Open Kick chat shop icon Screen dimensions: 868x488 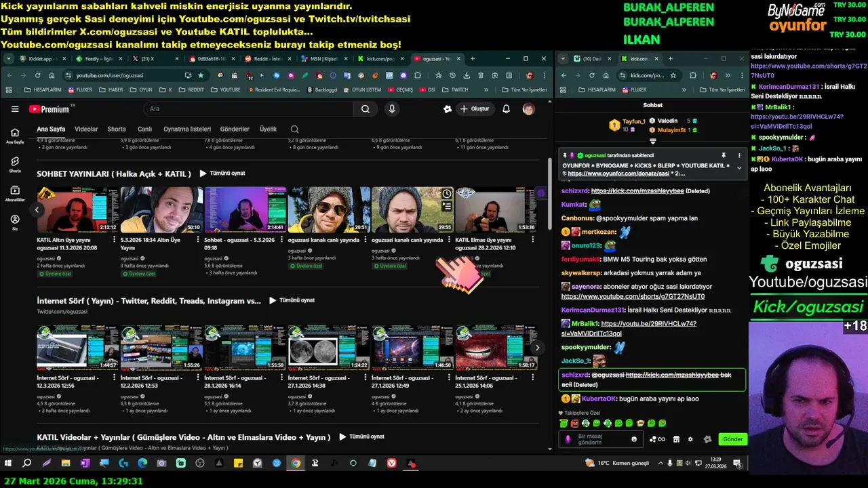tap(676, 439)
